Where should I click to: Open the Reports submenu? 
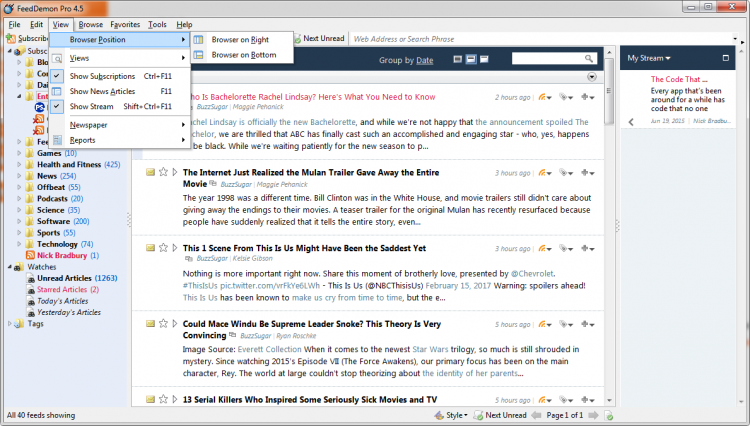pos(121,140)
